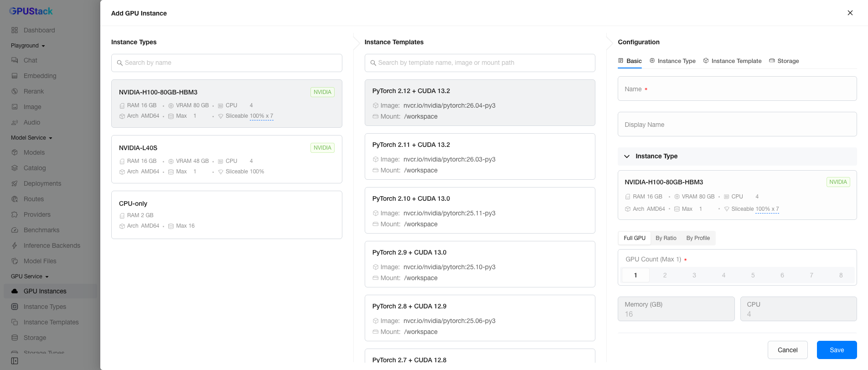The width and height of the screenshot is (868, 370).
Task: Select GPU count 1
Action: (635, 275)
